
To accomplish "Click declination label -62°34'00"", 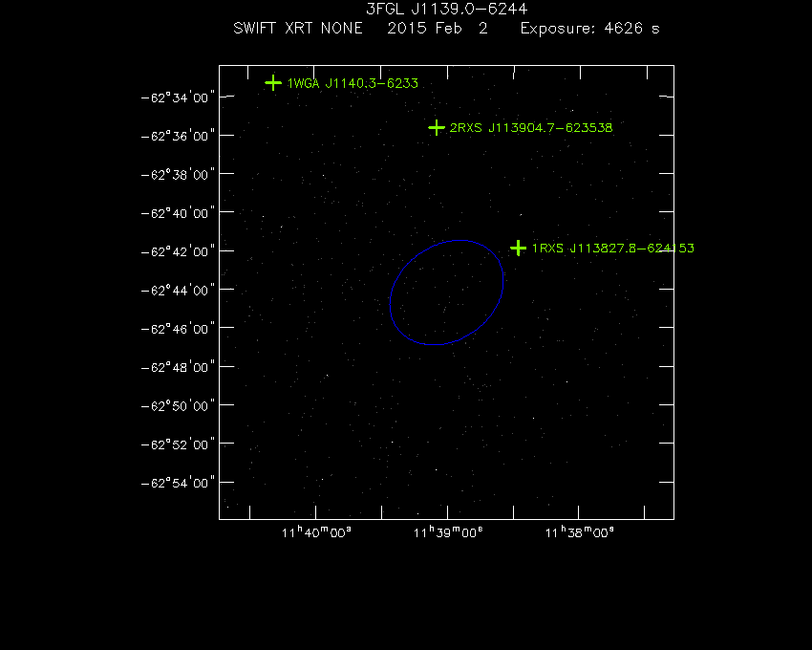I will pyautogui.click(x=178, y=97).
